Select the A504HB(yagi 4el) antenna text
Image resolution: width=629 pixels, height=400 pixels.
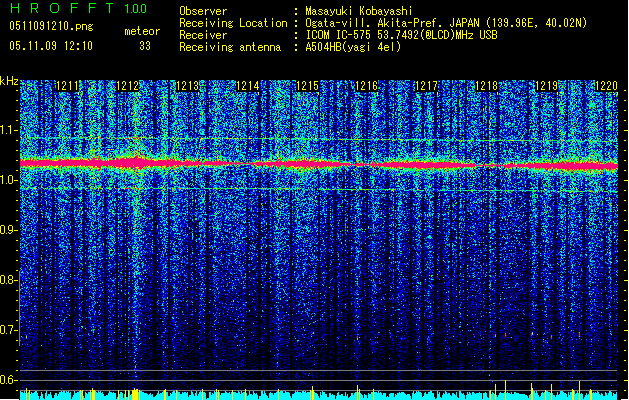click(x=353, y=47)
